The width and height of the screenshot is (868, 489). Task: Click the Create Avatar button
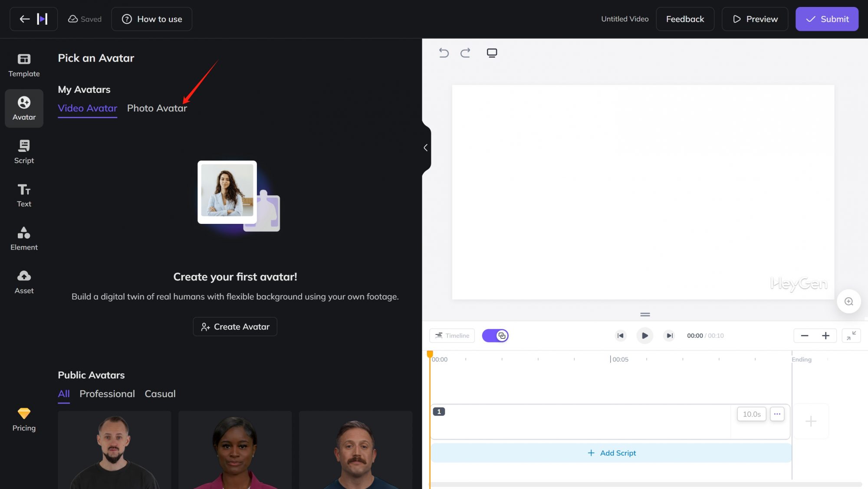pyautogui.click(x=235, y=327)
